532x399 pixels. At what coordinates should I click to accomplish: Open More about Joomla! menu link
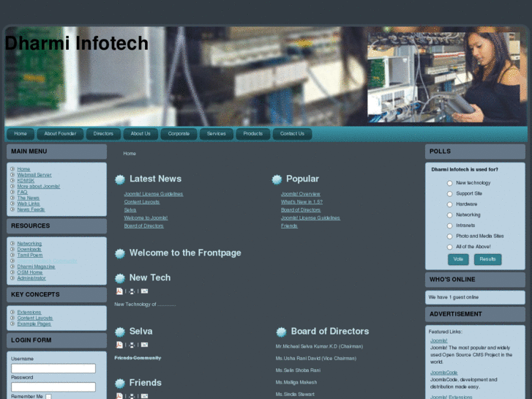[38, 187]
